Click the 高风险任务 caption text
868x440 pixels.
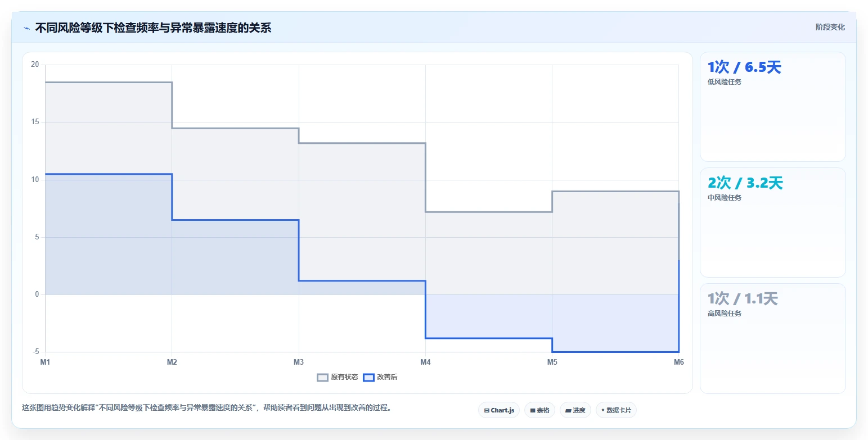(x=725, y=314)
